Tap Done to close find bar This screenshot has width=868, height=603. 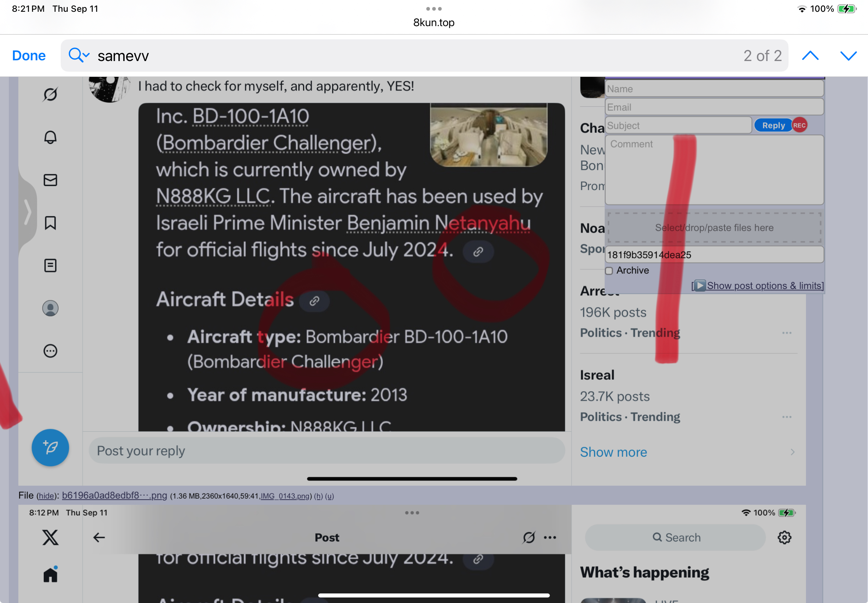coord(29,56)
